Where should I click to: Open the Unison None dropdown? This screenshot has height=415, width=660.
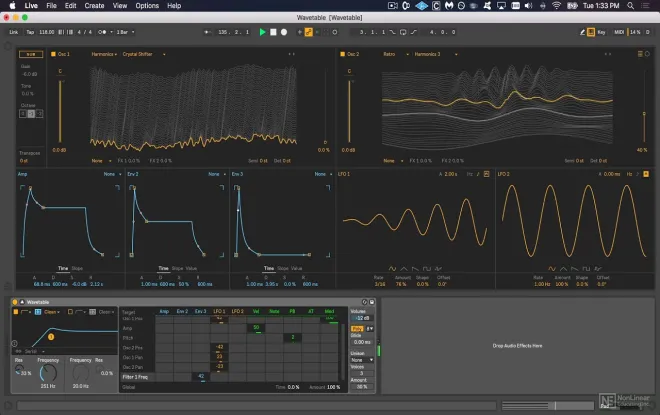pyautogui.click(x=362, y=360)
